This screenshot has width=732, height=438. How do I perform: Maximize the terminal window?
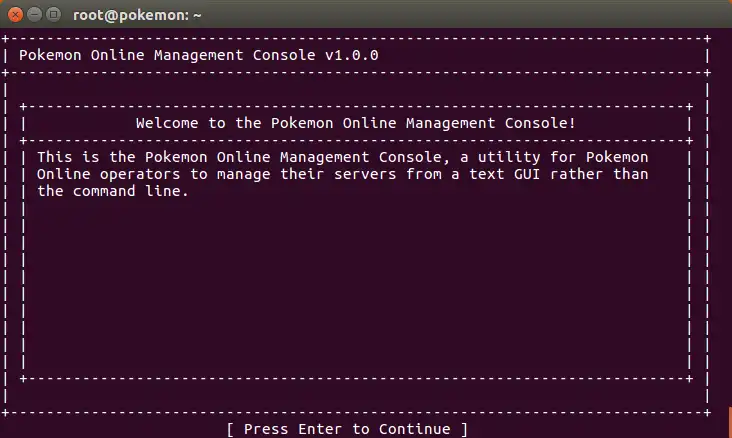click(54, 15)
